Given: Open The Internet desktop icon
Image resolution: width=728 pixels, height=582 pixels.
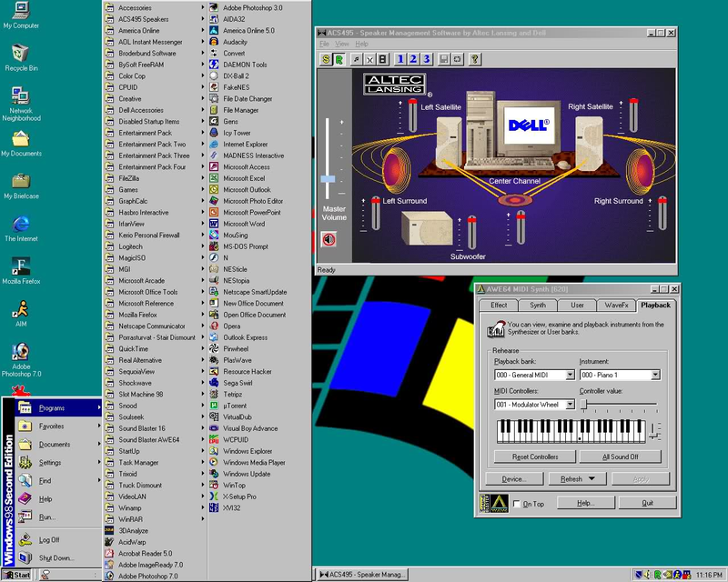Looking at the screenshot, I should 21,228.
